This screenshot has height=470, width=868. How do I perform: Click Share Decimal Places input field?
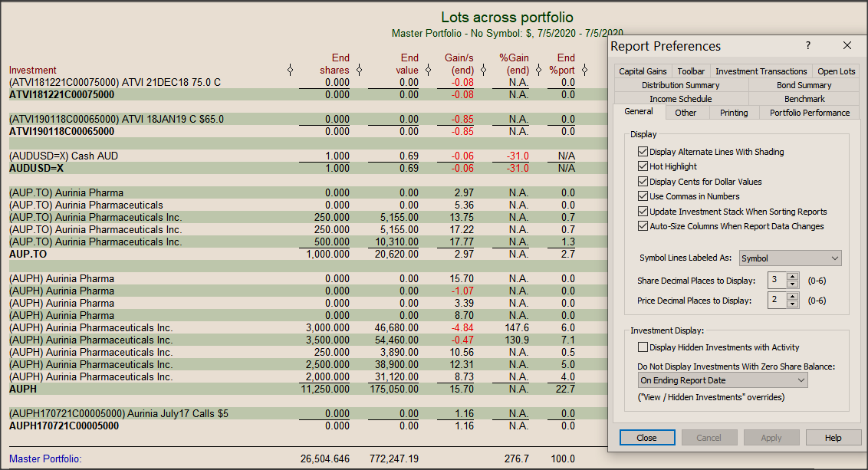tap(778, 280)
